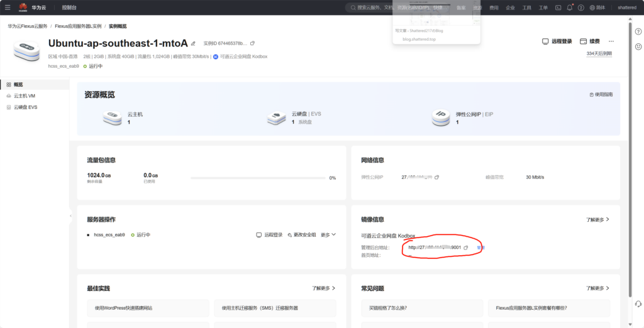Select 云主机 VM in the sidebar
The image size is (644, 328).
24,96
